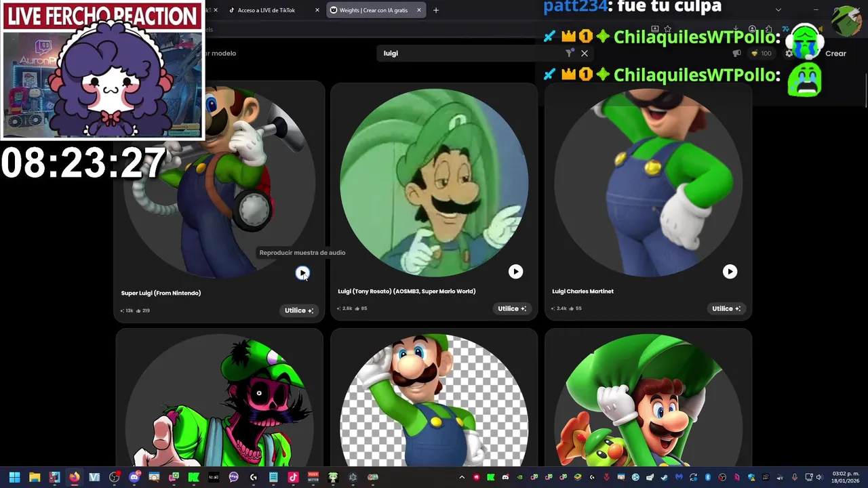Click NVIDIA icon in system tray
Viewport: 868px width, 488px height.
click(x=519, y=477)
